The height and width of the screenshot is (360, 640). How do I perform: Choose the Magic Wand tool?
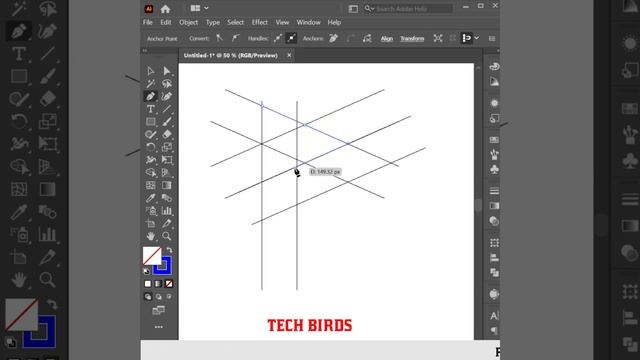pos(151,84)
